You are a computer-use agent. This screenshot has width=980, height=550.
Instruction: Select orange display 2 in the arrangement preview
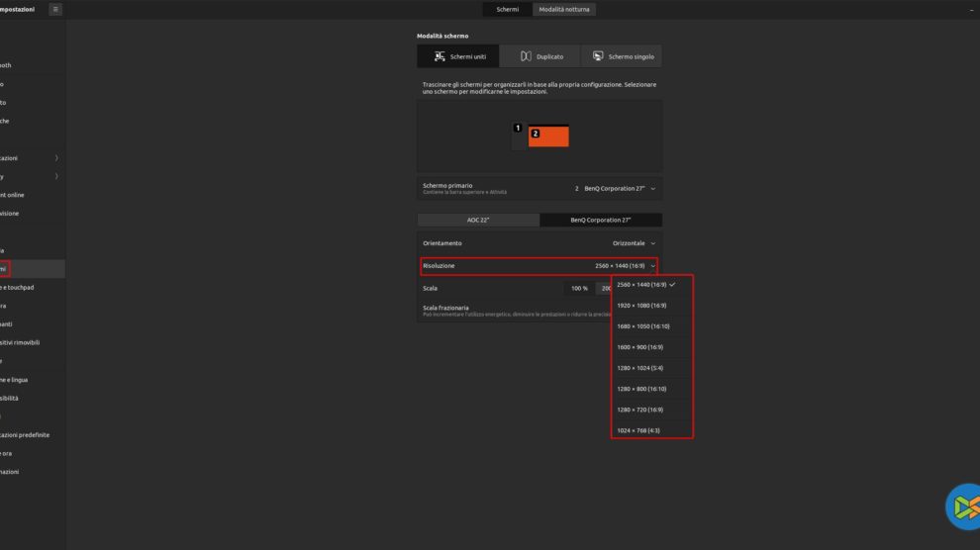549,137
